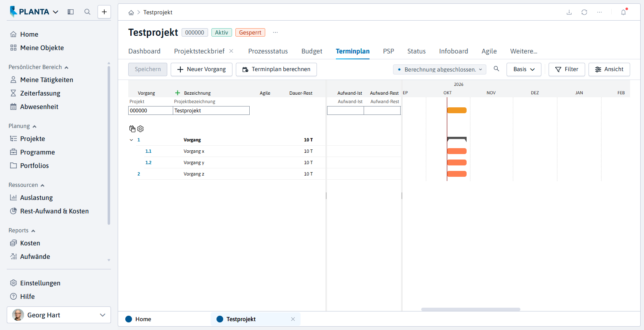Open the notifications bell

[623, 12]
